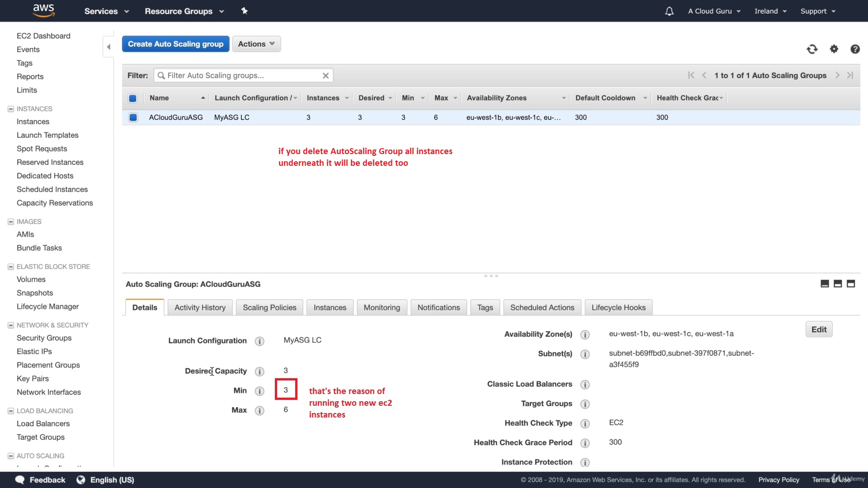Click the Edit button in details

coord(818,329)
